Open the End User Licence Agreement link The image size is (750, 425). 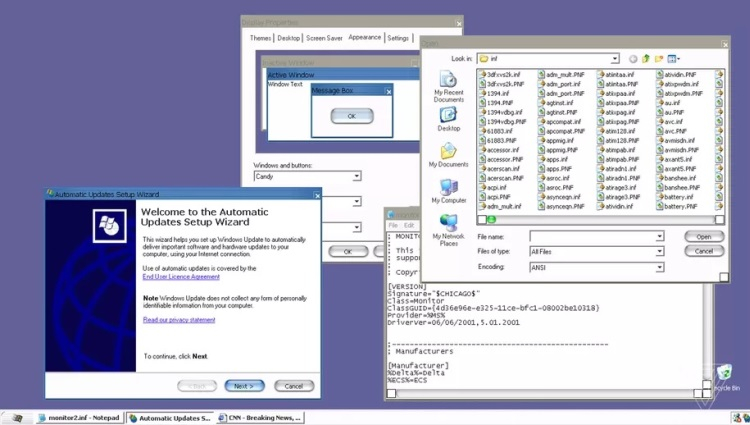[181, 277]
